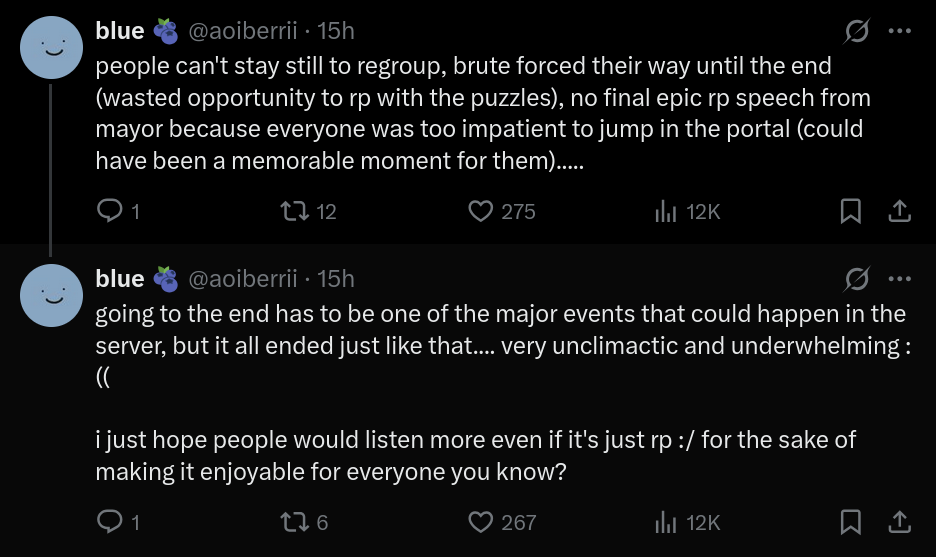Viewport: 936px width, 557px height.
Task: View analytics of the first tweet
Action: (x=666, y=211)
